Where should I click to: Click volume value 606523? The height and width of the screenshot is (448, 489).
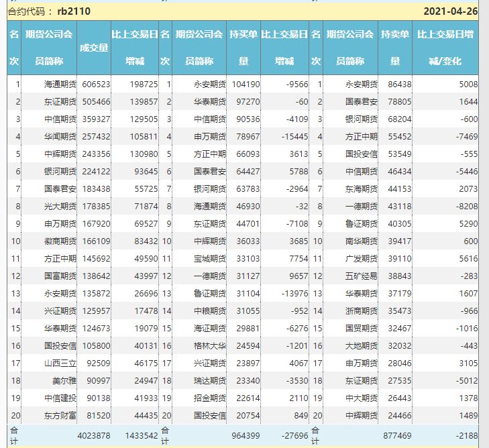pos(96,85)
